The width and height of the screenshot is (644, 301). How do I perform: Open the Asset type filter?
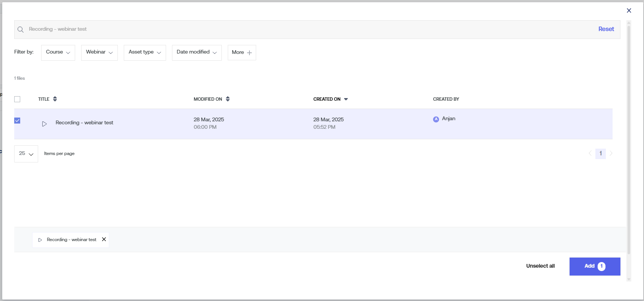(x=145, y=52)
